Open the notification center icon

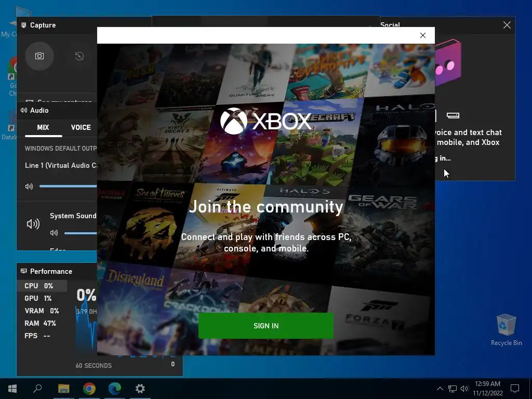[515, 389]
